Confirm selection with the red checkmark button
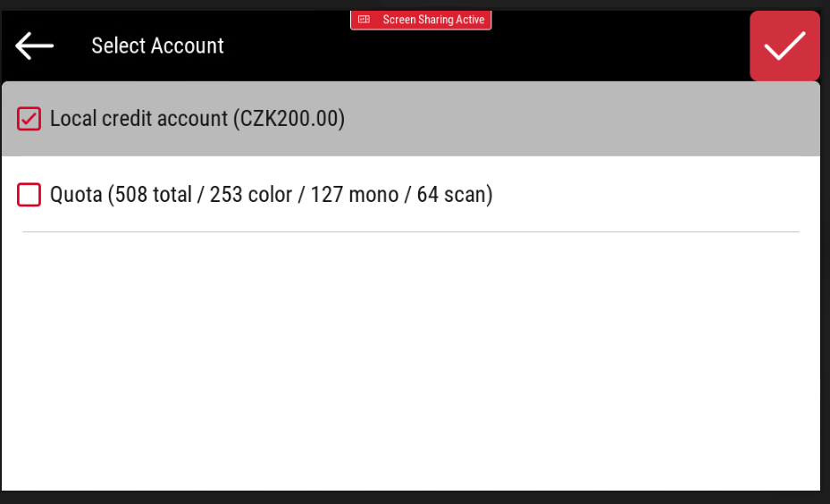This screenshot has height=504, width=830. 784,46
